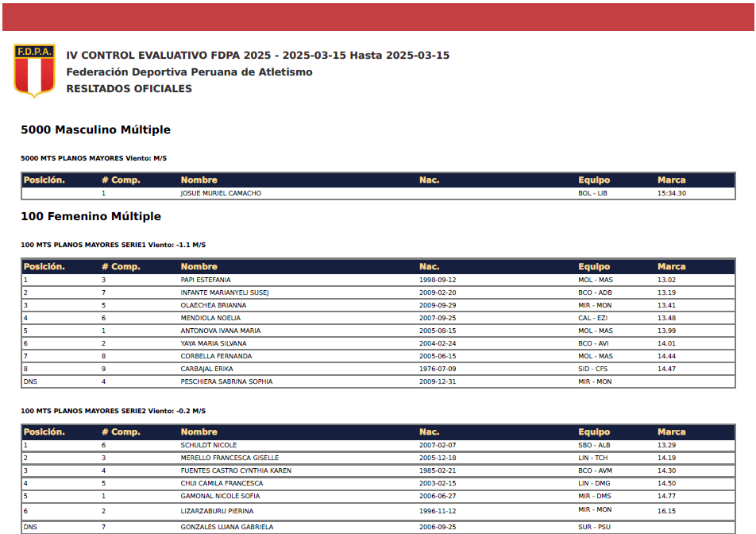756x534 pixels.
Task: Click Marca header in the 5000 MTS table
Action: coord(671,180)
